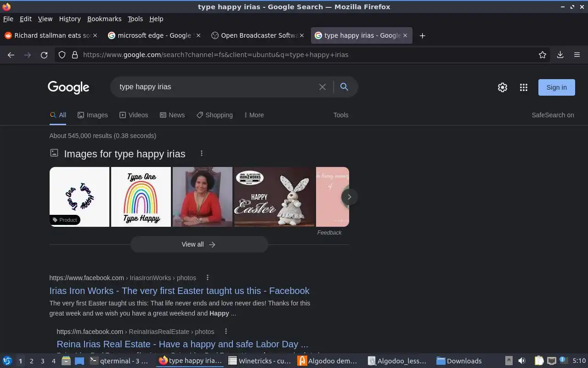This screenshot has height=368, width=588.
Task: Open the network tray icon
Action: tap(552, 361)
